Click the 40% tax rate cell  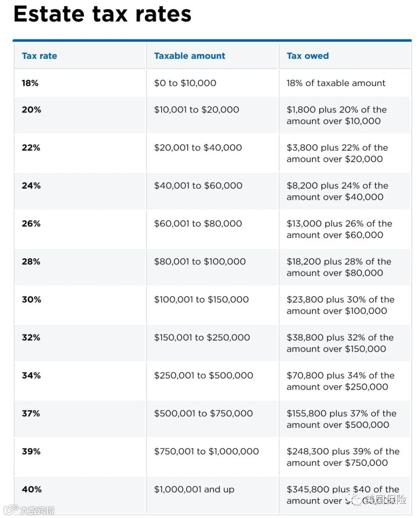pos(31,490)
